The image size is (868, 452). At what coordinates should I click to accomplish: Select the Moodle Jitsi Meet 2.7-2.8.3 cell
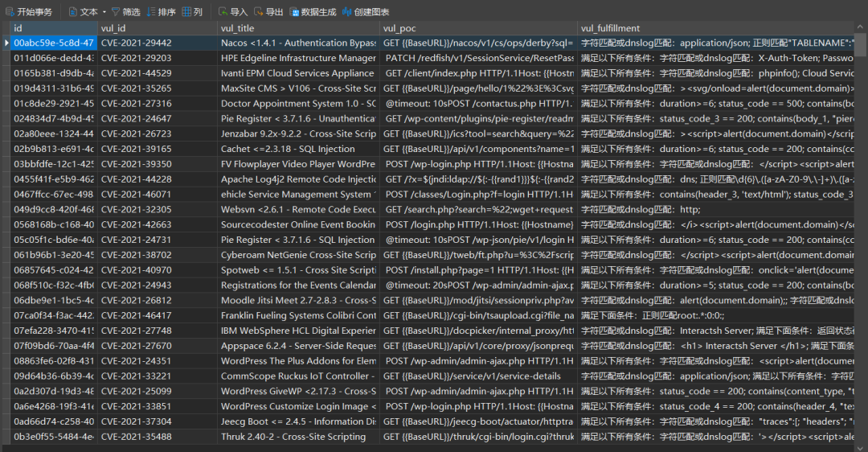(298, 300)
